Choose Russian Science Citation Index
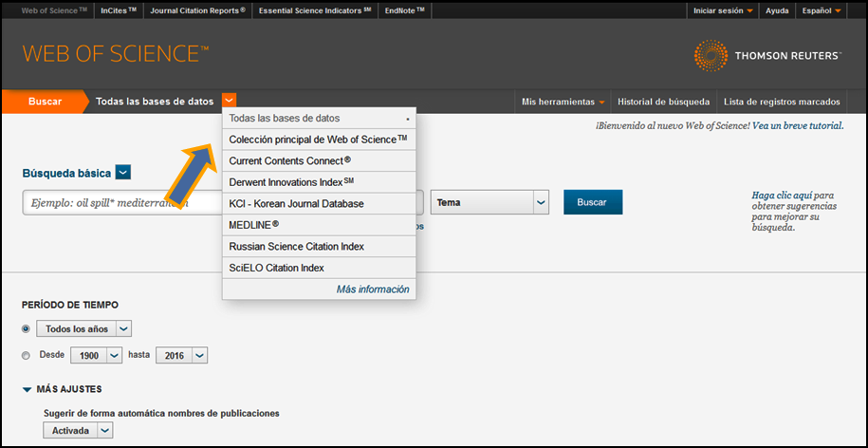The width and height of the screenshot is (868, 448). (x=319, y=247)
